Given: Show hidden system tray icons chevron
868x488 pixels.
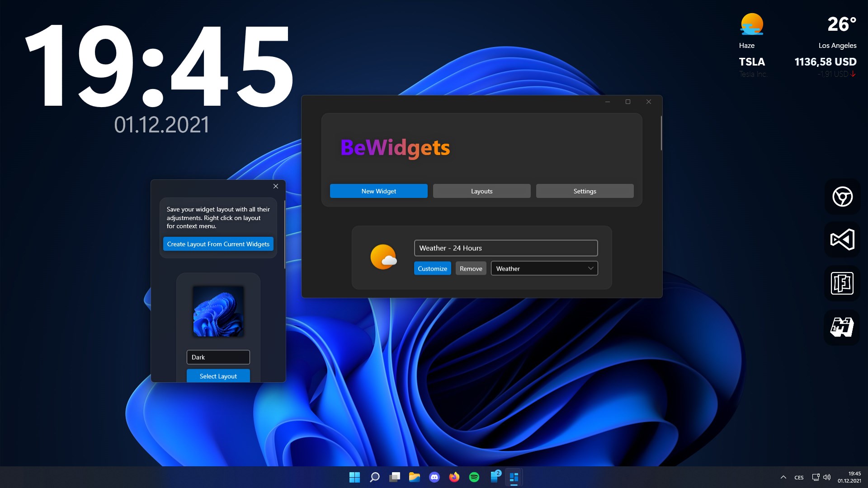Looking at the screenshot, I should point(783,477).
